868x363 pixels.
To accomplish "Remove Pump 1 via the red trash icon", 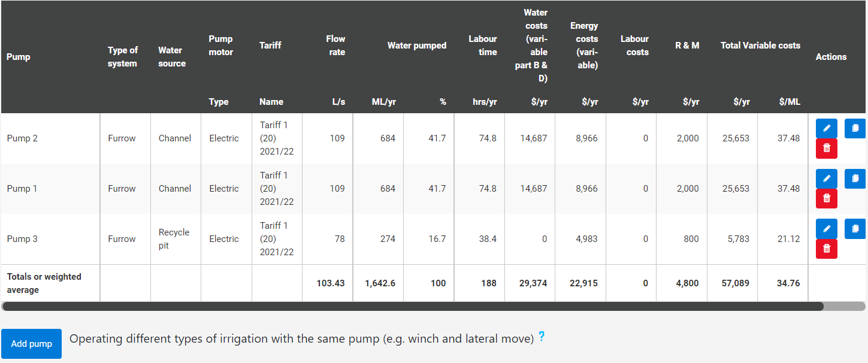I will [x=826, y=199].
